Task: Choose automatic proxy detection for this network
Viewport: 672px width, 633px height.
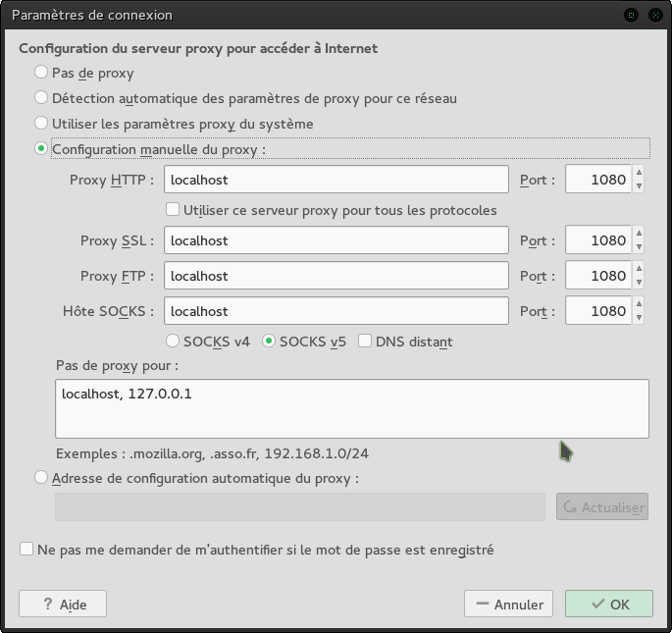Action: 41,98
